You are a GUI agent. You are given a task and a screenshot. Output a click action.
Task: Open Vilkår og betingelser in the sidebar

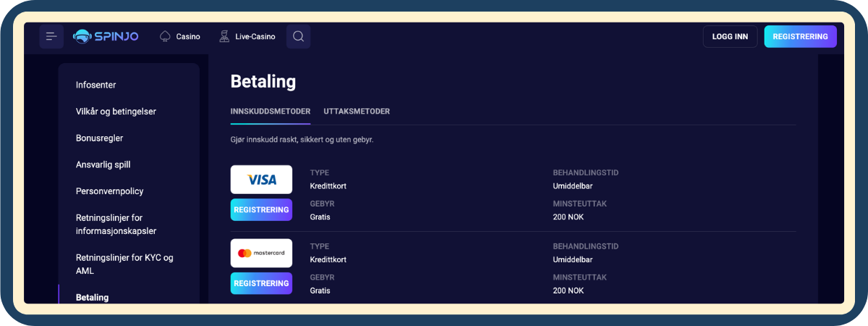coord(116,112)
